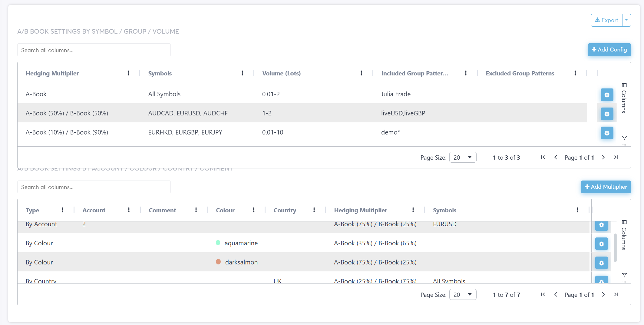Open gear settings for darksalmon colour row
The width and height of the screenshot is (644, 325).
pyautogui.click(x=601, y=263)
